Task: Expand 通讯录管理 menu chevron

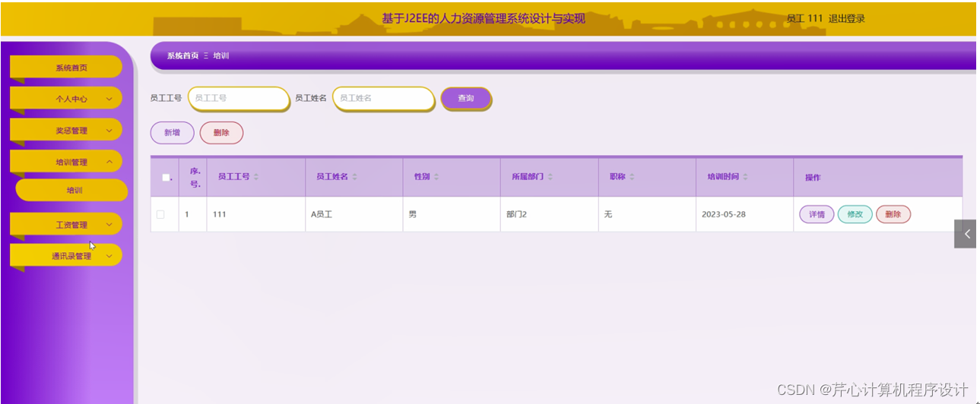Action: tap(109, 256)
